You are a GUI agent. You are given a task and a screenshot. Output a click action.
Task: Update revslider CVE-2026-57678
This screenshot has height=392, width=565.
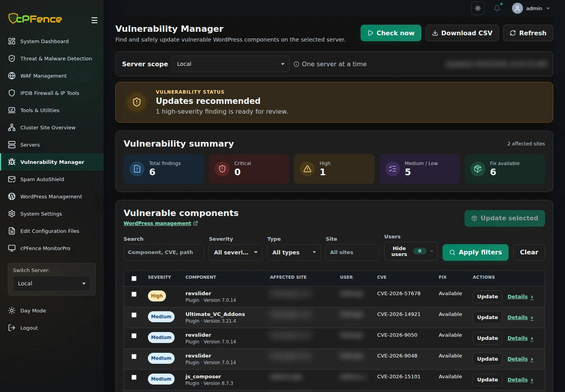[x=487, y=297]
